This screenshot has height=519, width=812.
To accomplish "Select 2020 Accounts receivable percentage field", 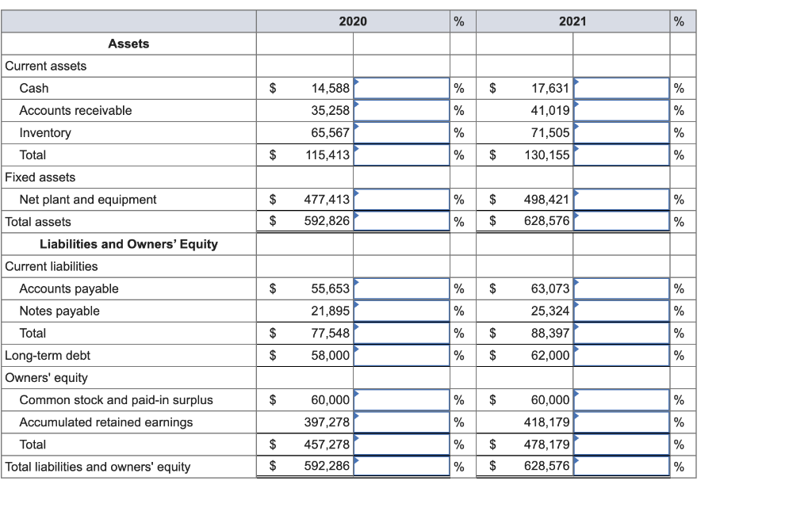I will [401, 110].
